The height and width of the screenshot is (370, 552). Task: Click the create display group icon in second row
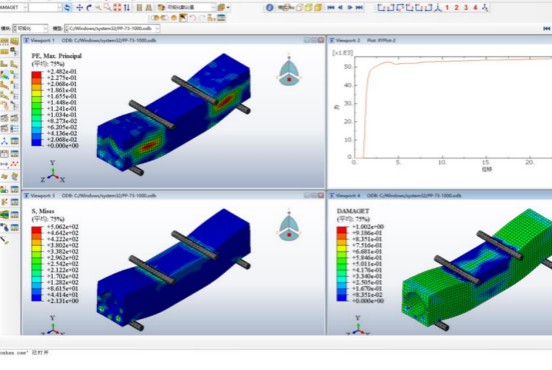pos(212,18)
